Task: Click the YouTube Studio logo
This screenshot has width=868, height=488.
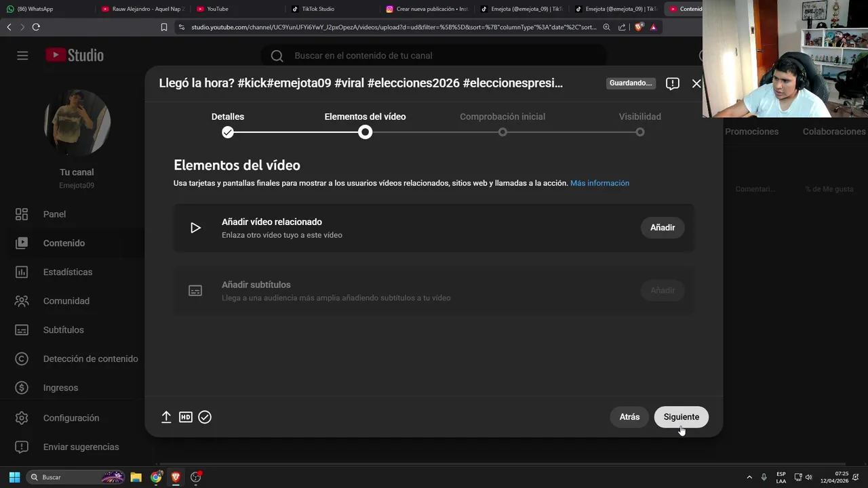Action: (75, 56)
